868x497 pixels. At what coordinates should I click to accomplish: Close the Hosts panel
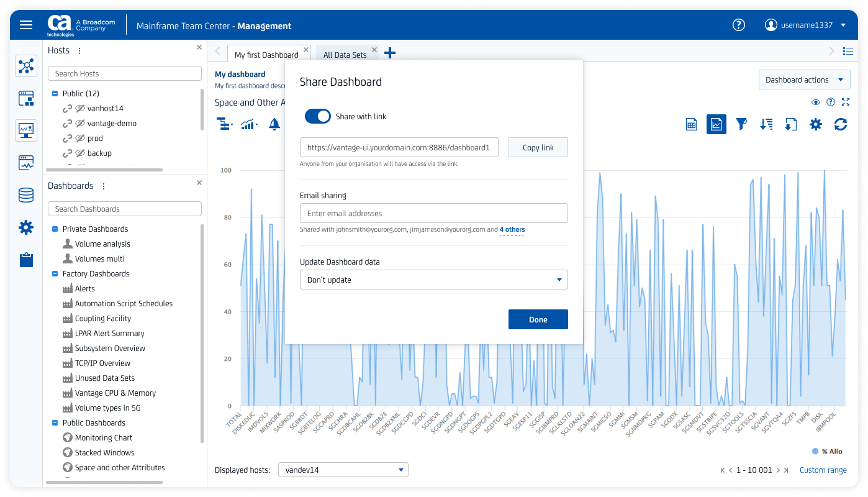coord(199,47)
